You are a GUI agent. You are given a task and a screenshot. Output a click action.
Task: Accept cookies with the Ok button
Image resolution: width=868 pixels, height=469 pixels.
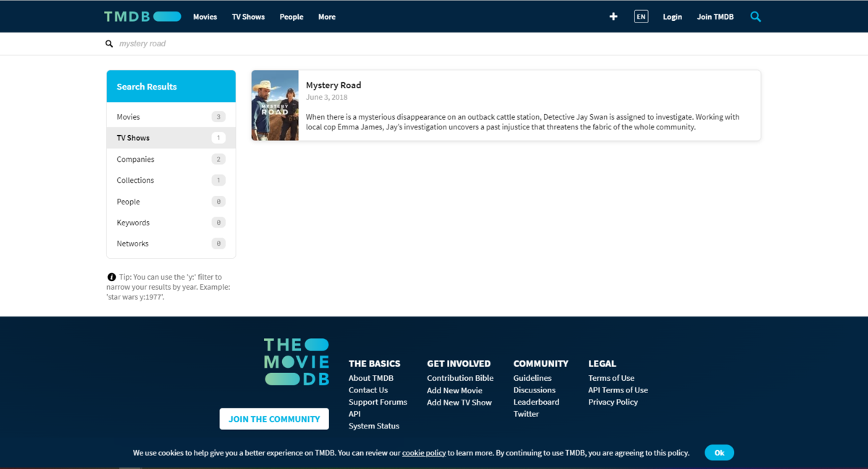point(719,452)
